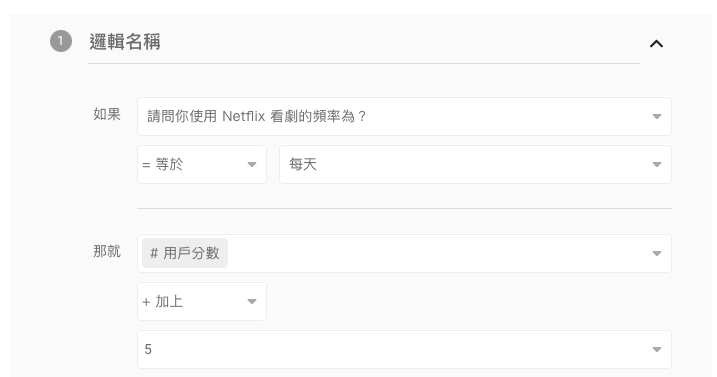The width and height of the screenshot is (717, 377).
Task: Click the gray step number 1 badge
Action: pyautogui.click(x=61, y=41)
